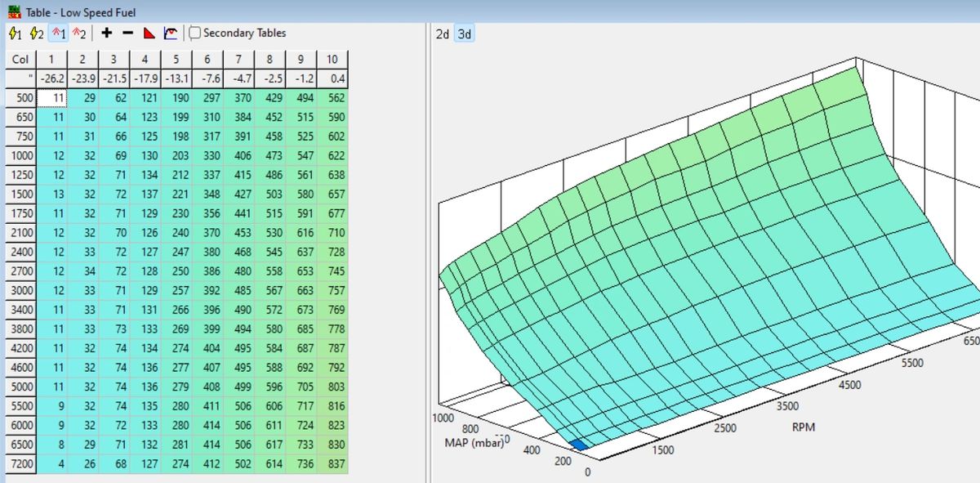Select the lightning bolt 1 injector icon
Screen dimensions: 980x483
coord(14,34)
